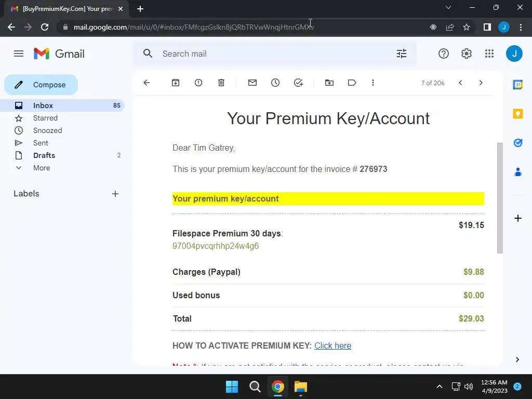Open the Inbox folder
The width and height of the screenshot is (532, 399).
pos(62,105)
